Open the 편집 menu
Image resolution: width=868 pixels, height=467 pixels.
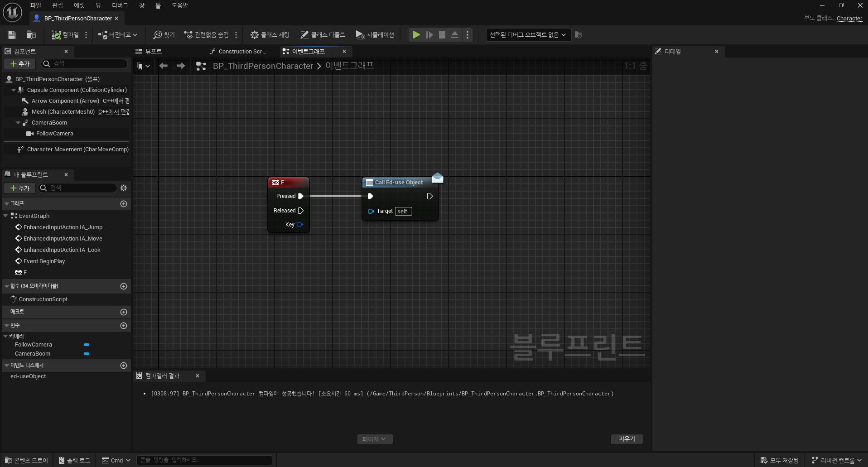58,5
